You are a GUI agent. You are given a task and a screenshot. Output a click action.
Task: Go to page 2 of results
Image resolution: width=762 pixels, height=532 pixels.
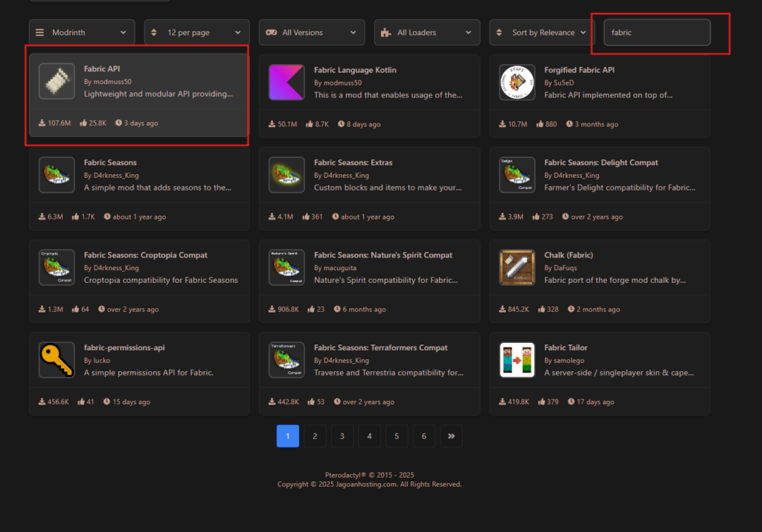pyautogui.click(x=315, y=436)
